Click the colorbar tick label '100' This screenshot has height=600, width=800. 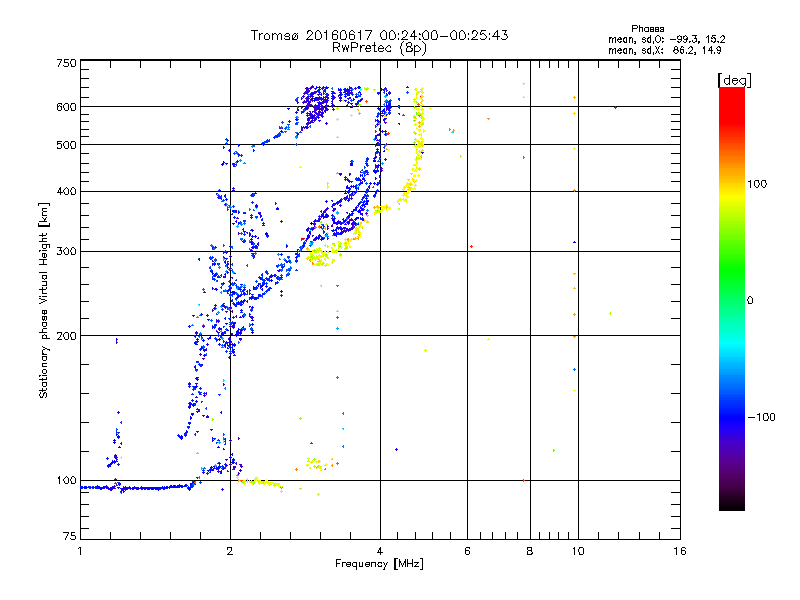tap(757, 184)
